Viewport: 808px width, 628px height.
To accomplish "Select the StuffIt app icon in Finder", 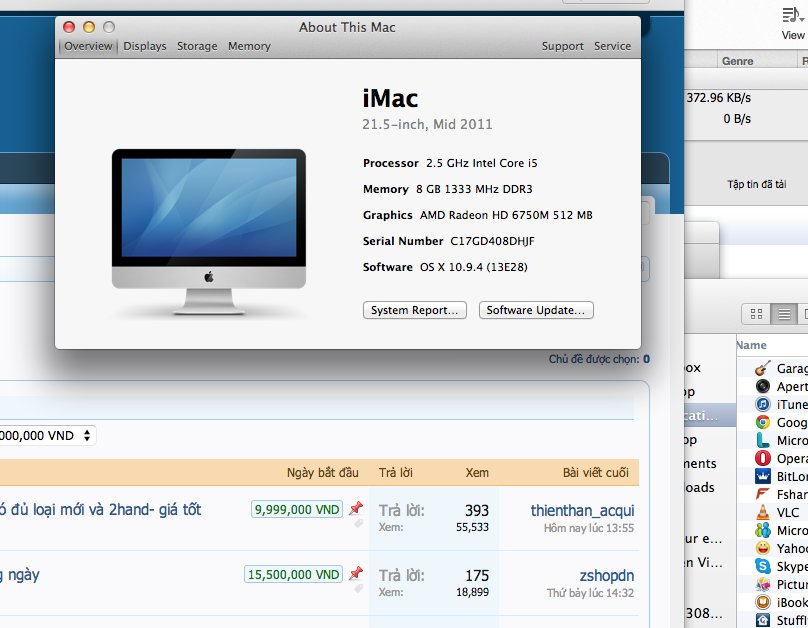I will coord(763,620).
